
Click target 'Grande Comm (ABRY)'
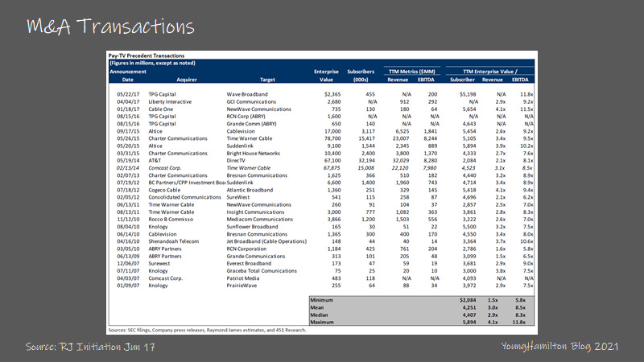(x=251, y=124)
